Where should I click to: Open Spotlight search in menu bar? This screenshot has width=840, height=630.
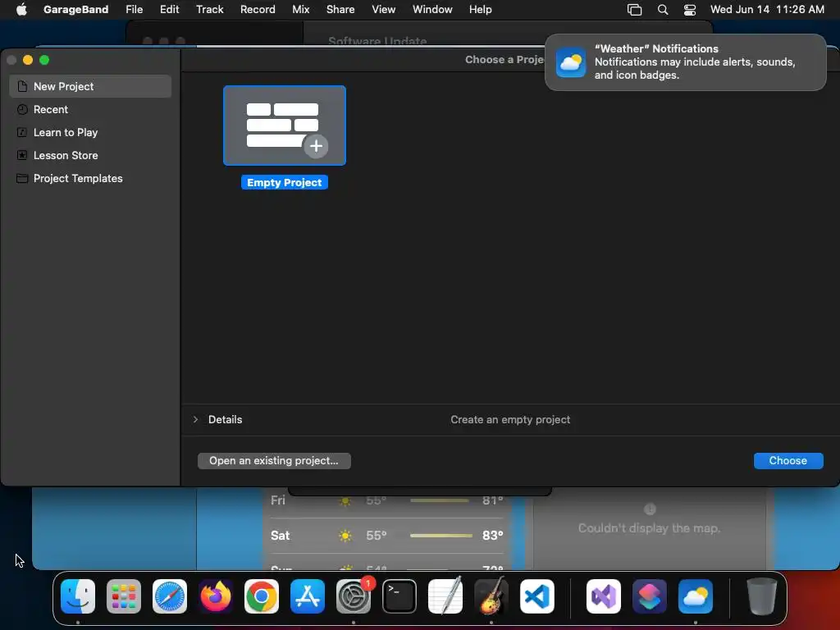[x=663, y=10]
